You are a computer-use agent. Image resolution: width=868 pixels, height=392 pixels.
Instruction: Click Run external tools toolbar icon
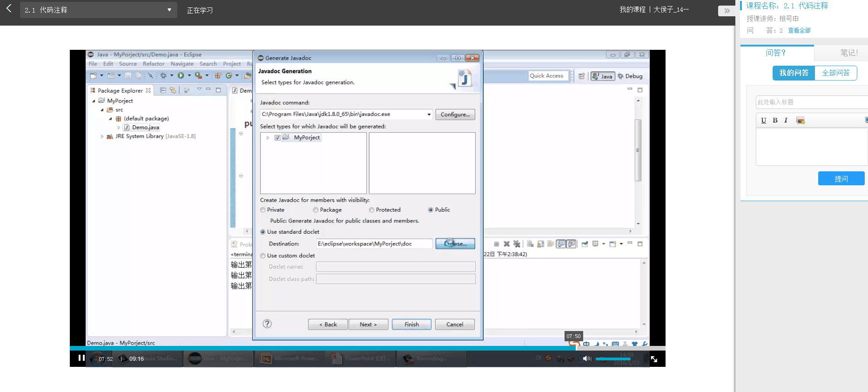pos(198,75)
